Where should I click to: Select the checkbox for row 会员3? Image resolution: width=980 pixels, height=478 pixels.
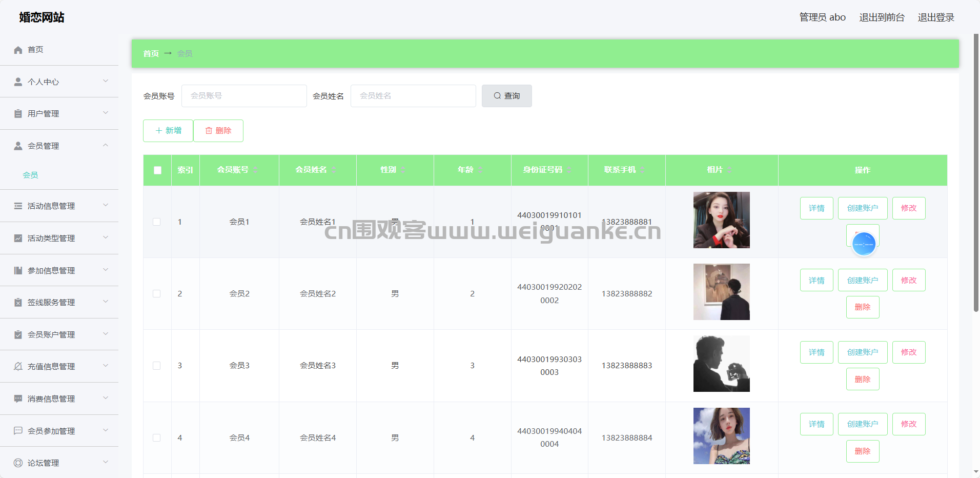coord(157,366)
